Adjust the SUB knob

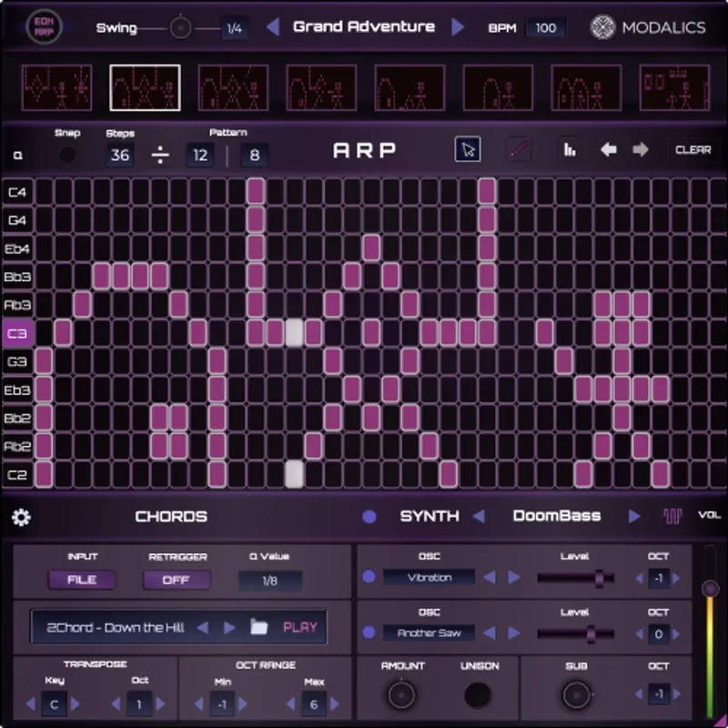[x=576, y=695]
